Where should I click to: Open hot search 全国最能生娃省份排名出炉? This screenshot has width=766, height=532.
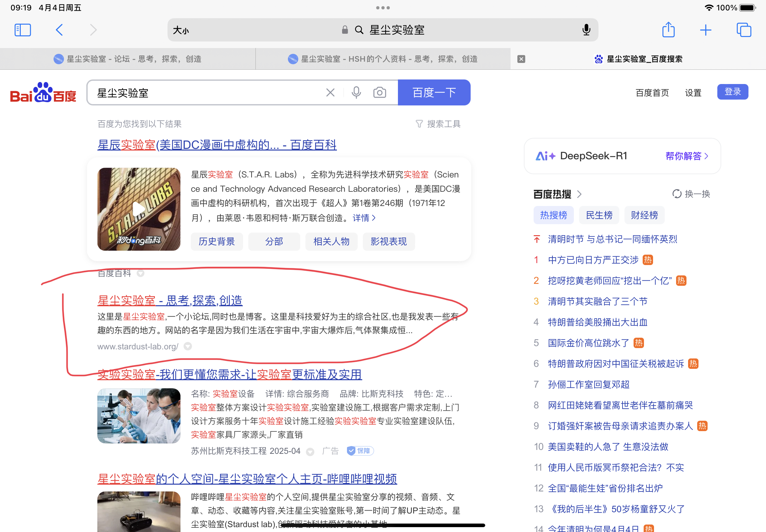(x=605, y=488)
